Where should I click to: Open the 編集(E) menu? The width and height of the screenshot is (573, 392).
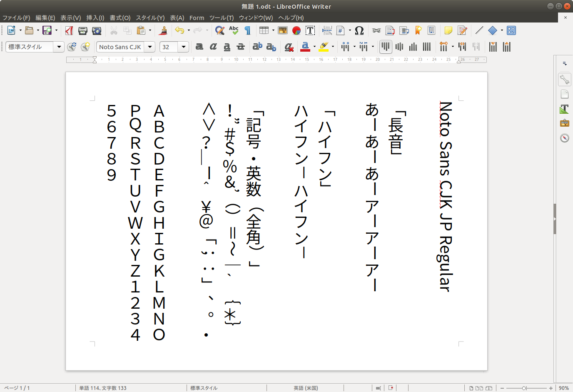coord(45,18)
